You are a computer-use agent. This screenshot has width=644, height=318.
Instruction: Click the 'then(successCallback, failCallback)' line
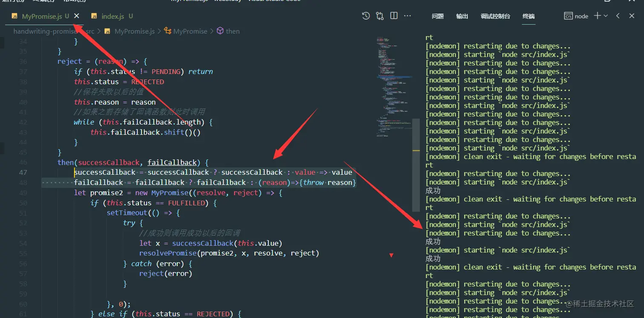pos(133,163)
